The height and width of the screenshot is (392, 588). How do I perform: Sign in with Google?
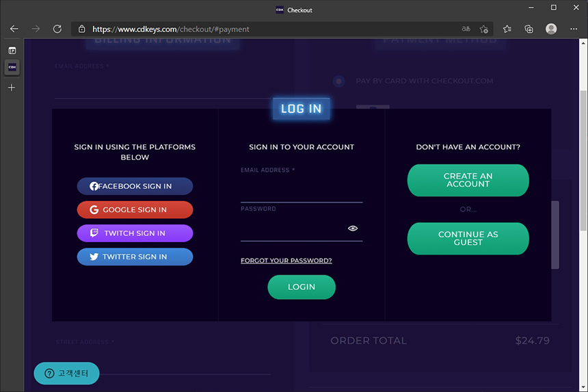click(x=135, y=210)
